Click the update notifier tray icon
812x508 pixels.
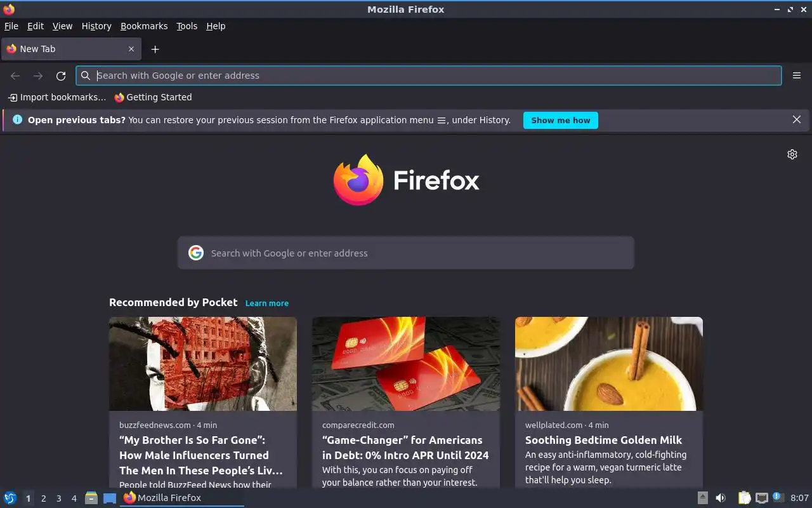(778, 497)
